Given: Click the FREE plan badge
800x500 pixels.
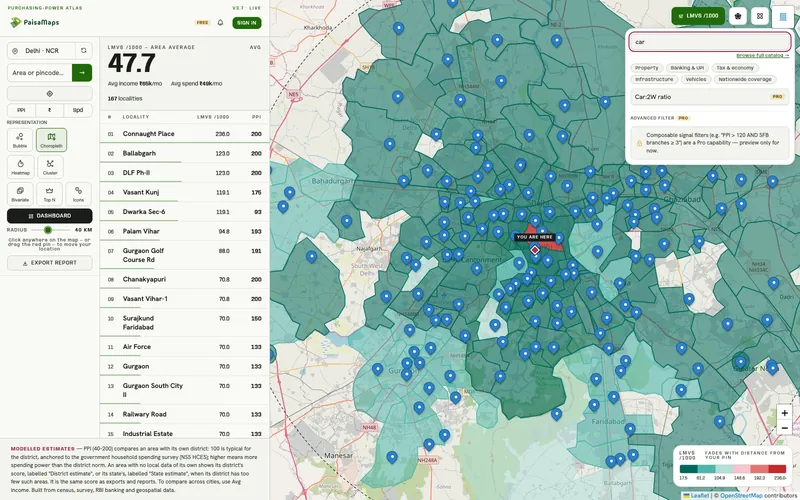Looking at the screenshot, I should click(x=203, y=23).
